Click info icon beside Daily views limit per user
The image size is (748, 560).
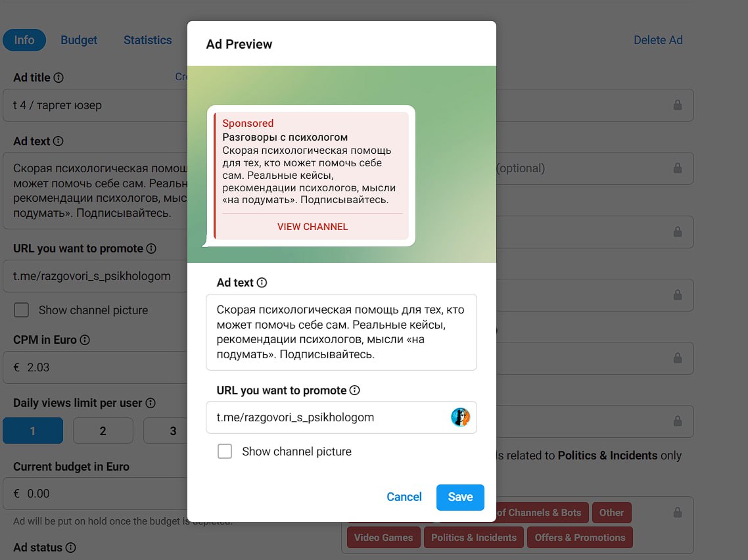151,403
